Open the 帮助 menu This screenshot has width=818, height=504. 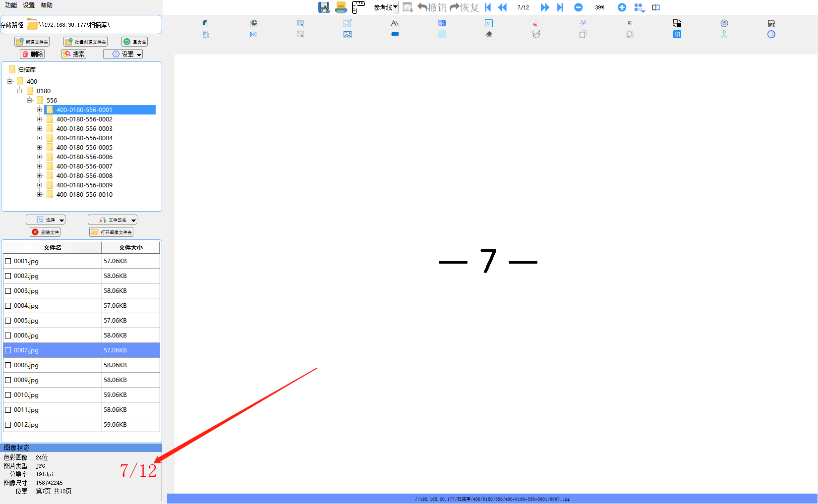pyautogui.click(x=47, y=5)
